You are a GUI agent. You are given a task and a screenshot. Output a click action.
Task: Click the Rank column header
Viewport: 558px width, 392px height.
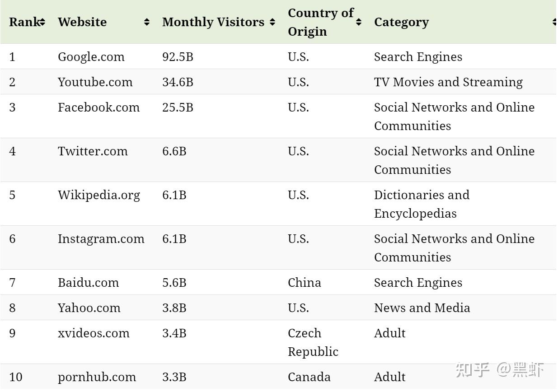click(x=24, y=22)
